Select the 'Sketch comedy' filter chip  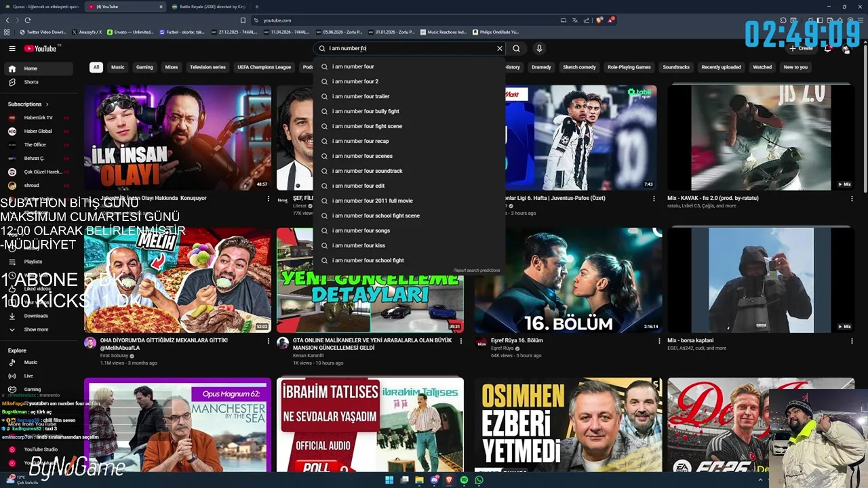coord(579,67)
